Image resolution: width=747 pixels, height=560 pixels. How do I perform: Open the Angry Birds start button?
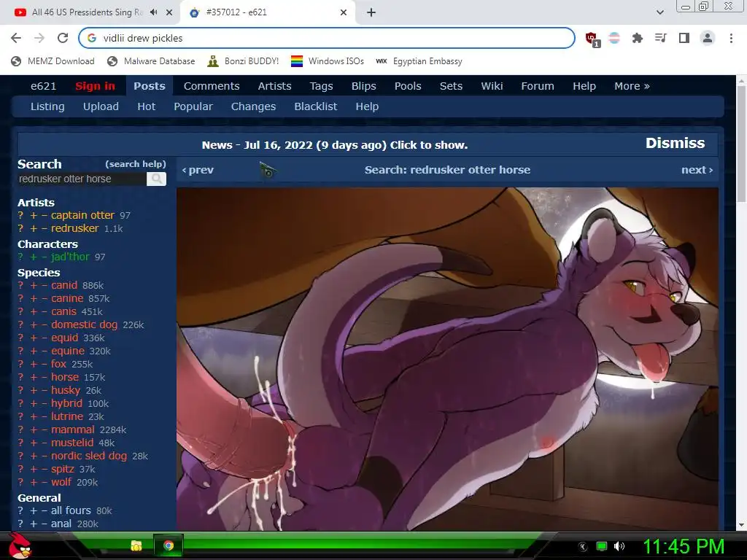click(x=20, y=545)
